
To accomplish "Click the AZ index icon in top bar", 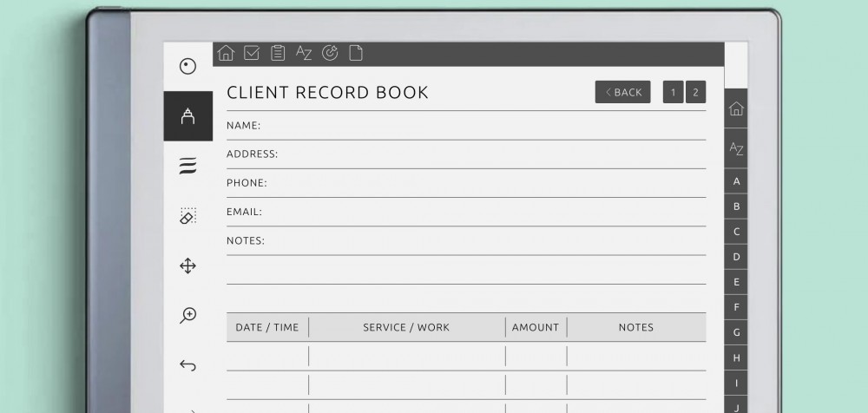I will [x=304, y=53].
